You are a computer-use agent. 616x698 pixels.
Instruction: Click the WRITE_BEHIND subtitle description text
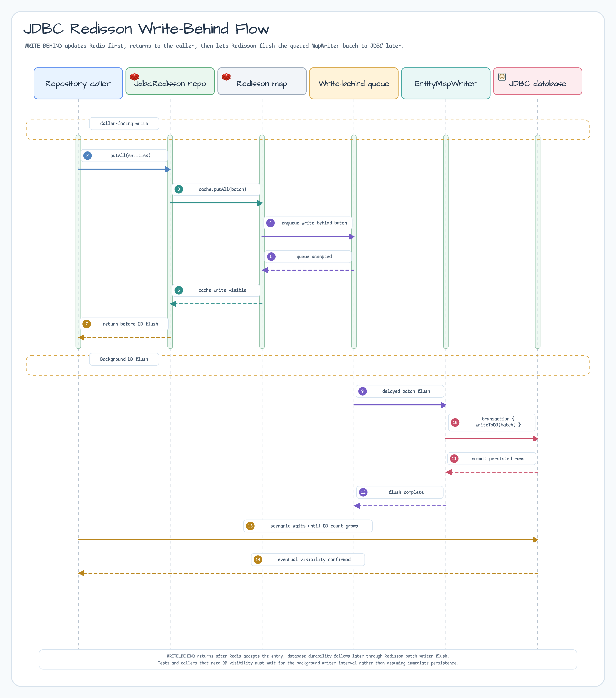point(214,46)
